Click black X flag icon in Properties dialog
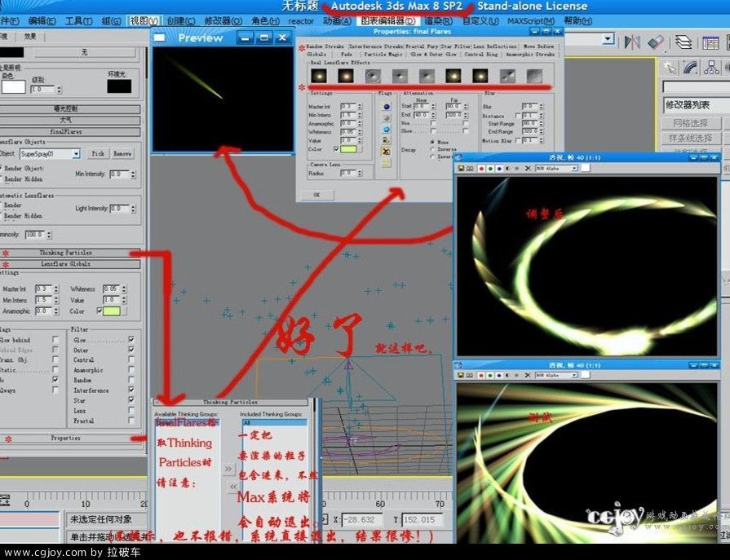The image size is (730, 560). pos(386,152)
